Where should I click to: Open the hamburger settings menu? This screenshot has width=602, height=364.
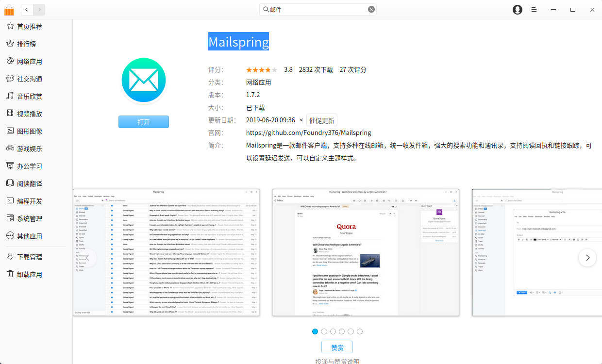tap(534, 9)
